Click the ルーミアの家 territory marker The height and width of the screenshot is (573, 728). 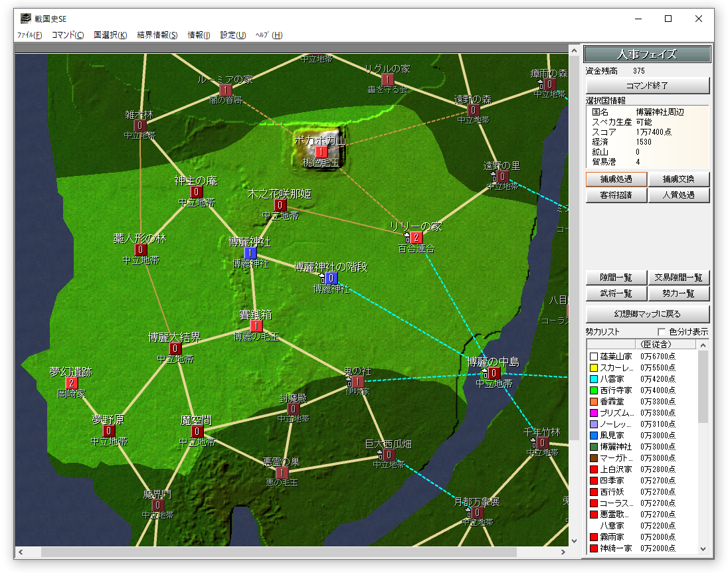tap(225, 90)
